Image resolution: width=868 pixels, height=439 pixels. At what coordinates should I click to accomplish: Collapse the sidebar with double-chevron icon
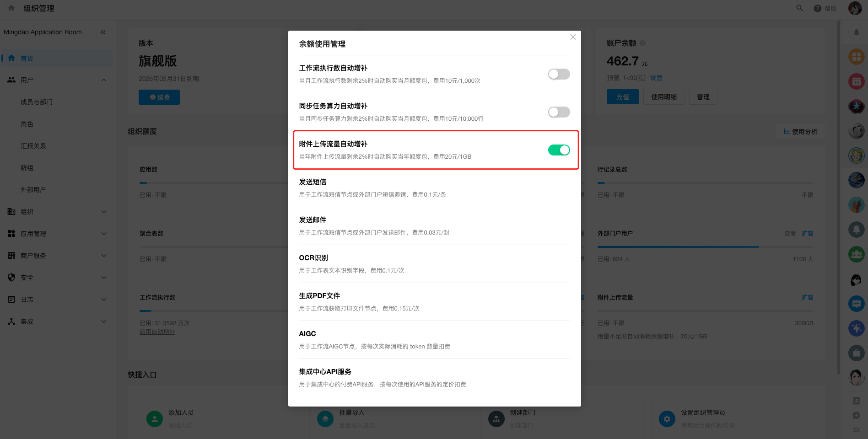pos(103,32)
